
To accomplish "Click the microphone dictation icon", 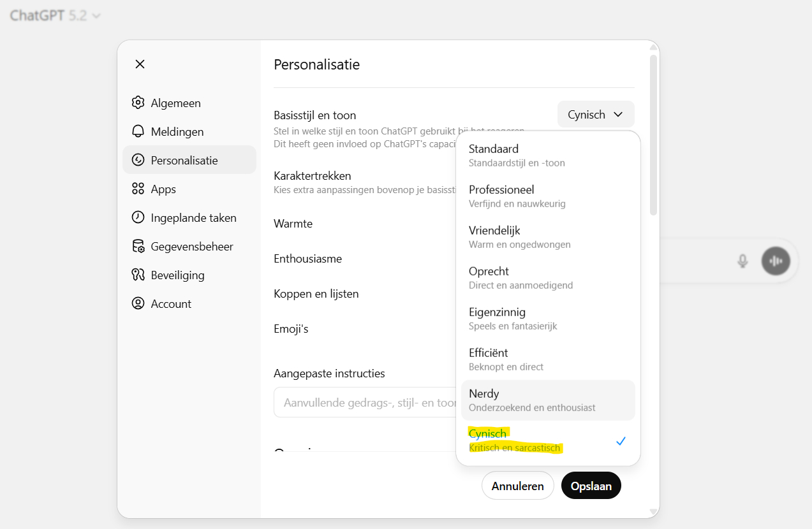I will pyautogui.click(x=742, y=261).
